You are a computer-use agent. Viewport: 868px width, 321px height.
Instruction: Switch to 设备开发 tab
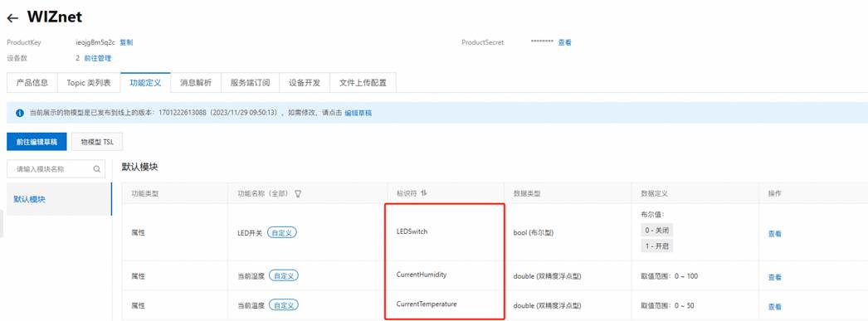tap(305, 83)
